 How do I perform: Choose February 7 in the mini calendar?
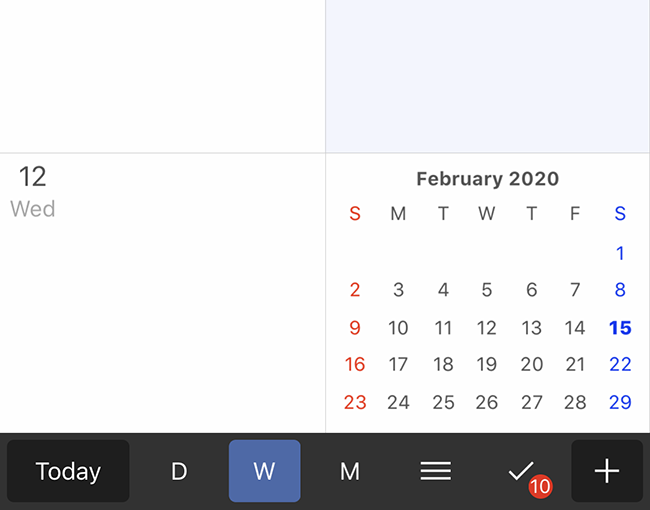(575, 291)
